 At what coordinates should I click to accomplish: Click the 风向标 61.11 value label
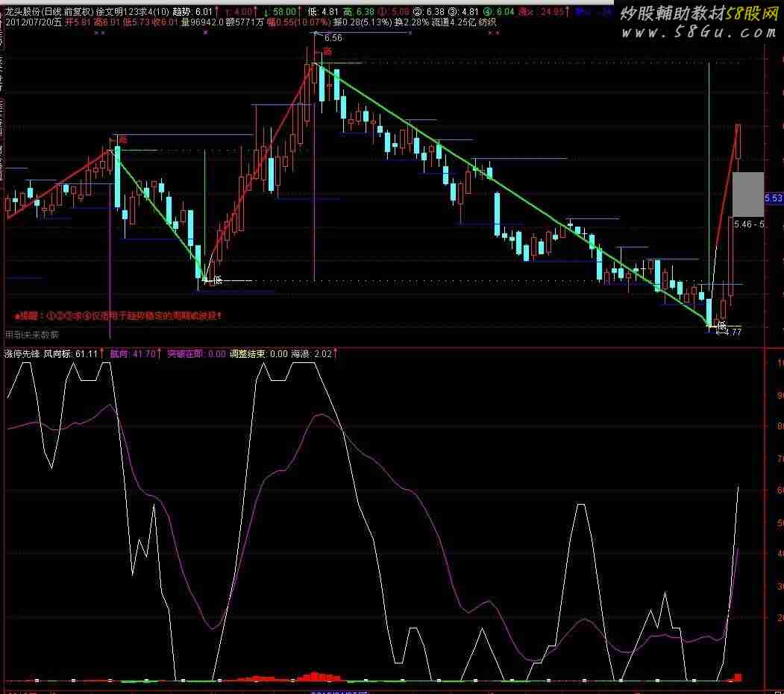pyautogui.click(x=72, y=354)
